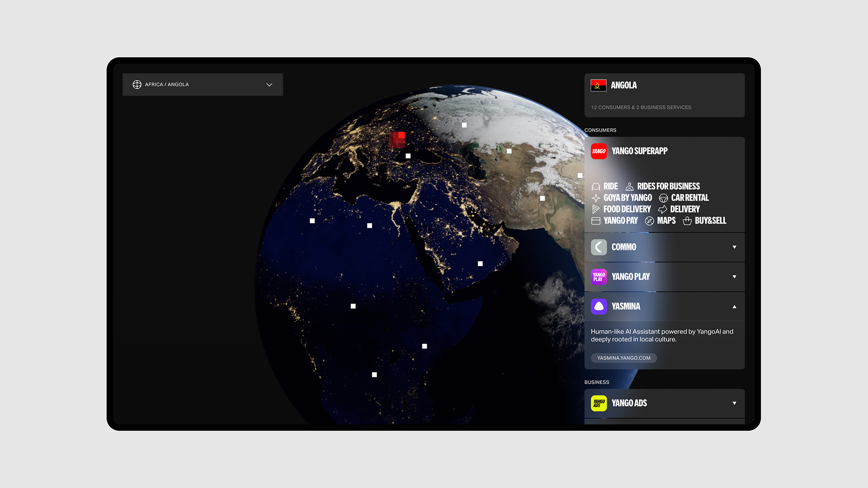Click the white marker over Arabian Peninsula

[480, 264]
